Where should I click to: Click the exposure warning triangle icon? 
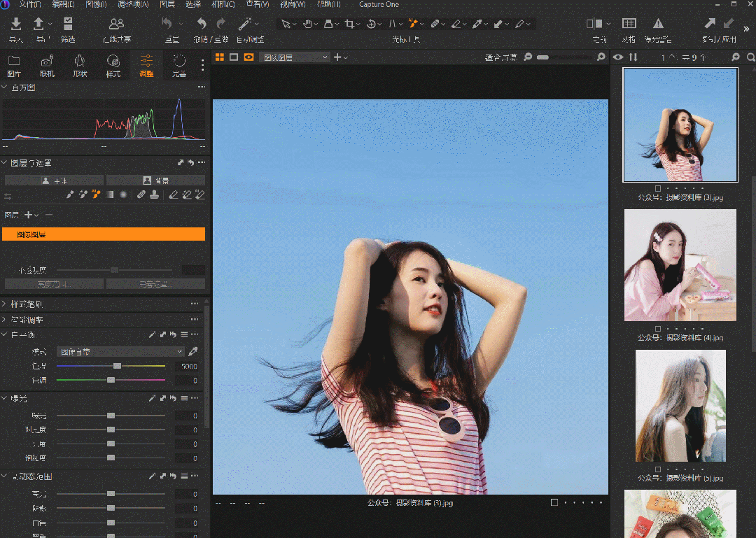[658, 24]
